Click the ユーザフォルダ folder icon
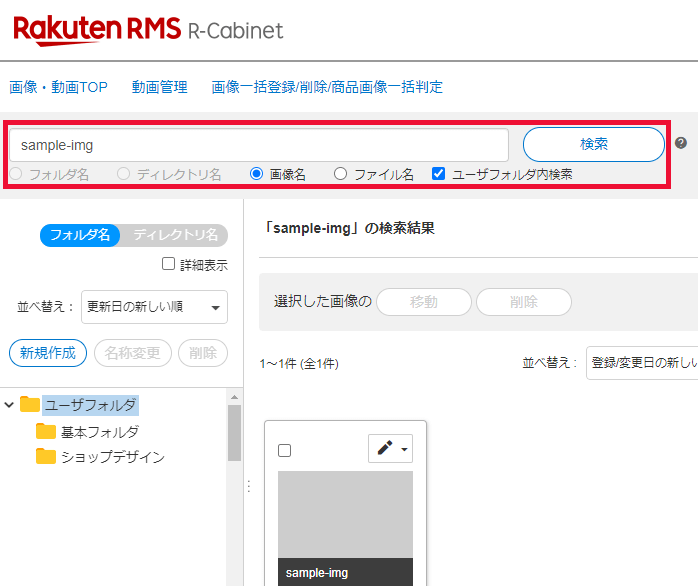This screenshot has height=586, width=698. point(30,405)
